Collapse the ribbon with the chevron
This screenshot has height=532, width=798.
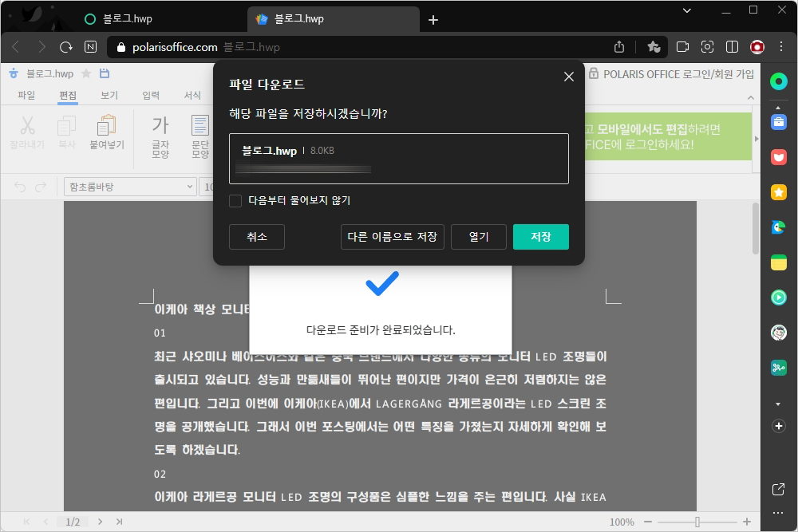(751, 97)
